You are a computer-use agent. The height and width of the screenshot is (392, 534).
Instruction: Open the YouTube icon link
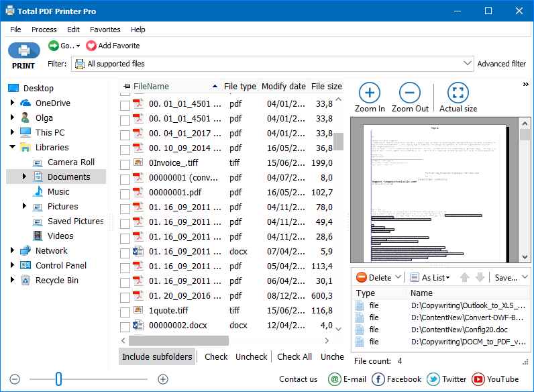[478, 379]
